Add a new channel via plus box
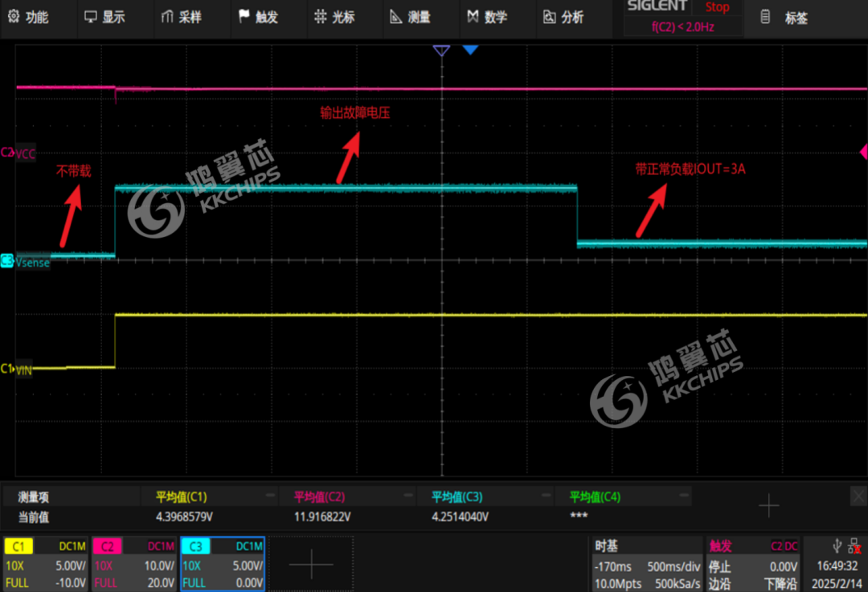Viewport: 868px width, 592px height. 311,564
